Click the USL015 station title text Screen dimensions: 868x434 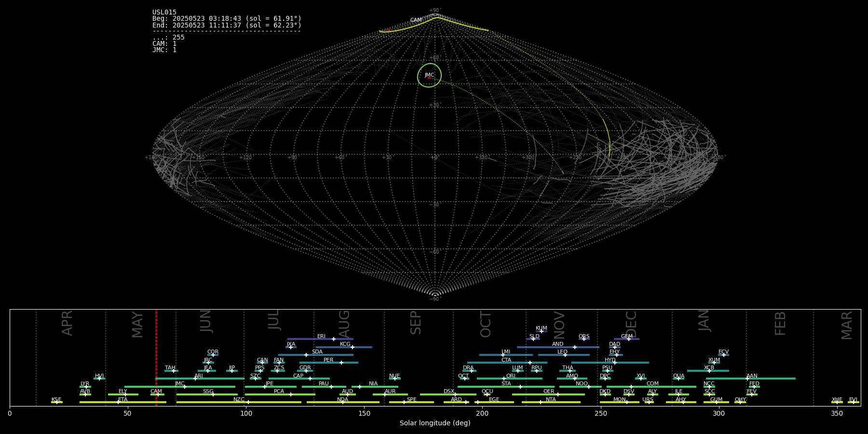point(164,13)
